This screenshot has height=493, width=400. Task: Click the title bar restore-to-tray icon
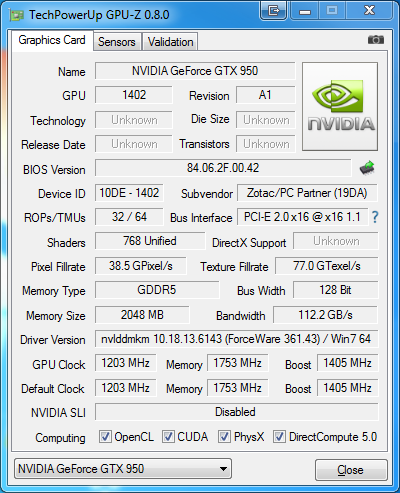[273, 10]
